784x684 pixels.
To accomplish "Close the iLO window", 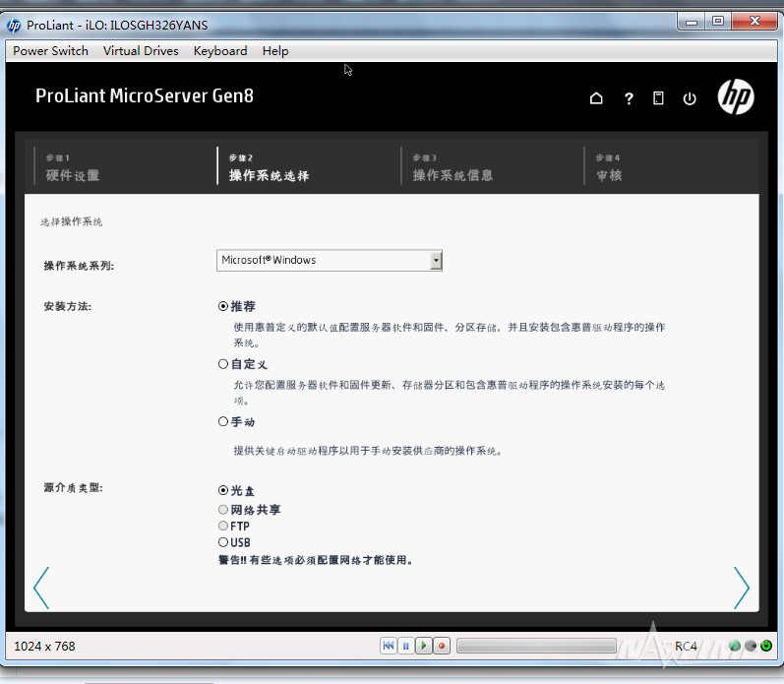I will click(x=754, y=22).
